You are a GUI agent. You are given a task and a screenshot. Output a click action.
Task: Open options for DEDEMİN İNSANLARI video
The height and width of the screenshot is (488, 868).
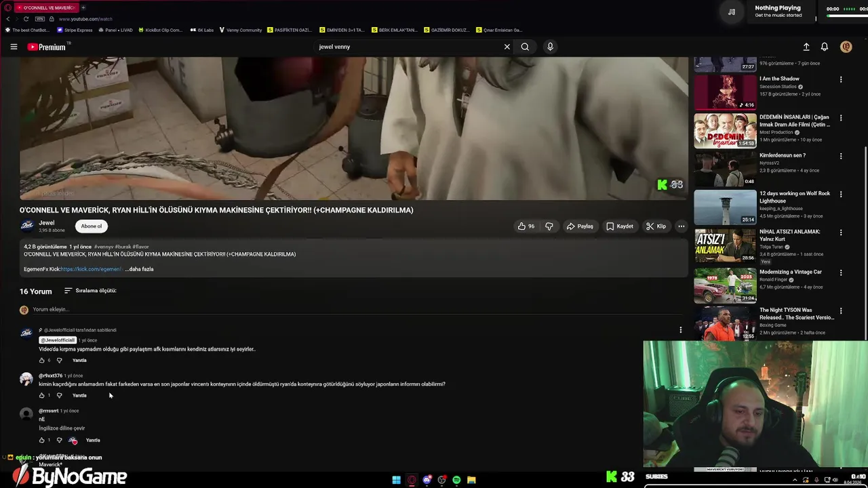pos(841,118)
